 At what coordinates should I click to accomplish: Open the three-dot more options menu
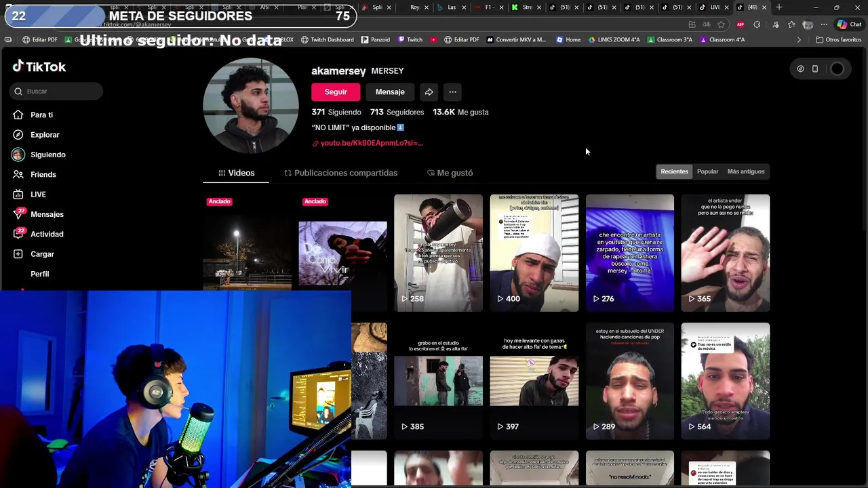452,92
